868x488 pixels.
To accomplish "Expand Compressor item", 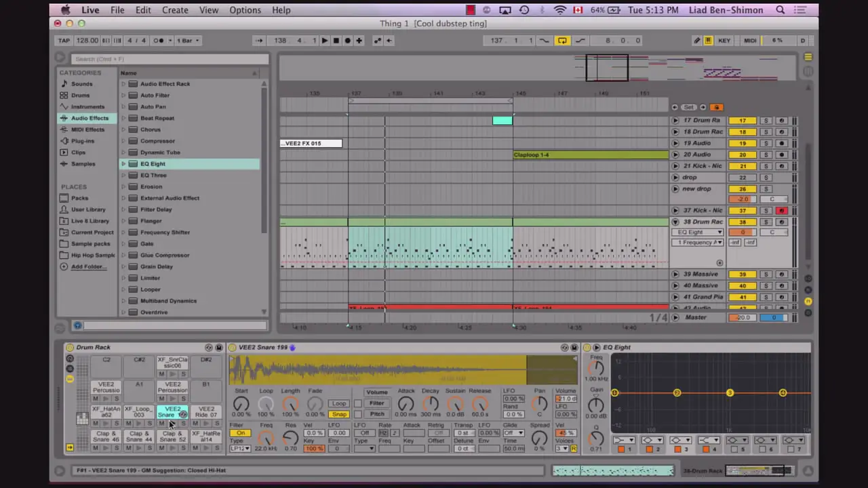I will pyautogui.click(x=123, y=141).
